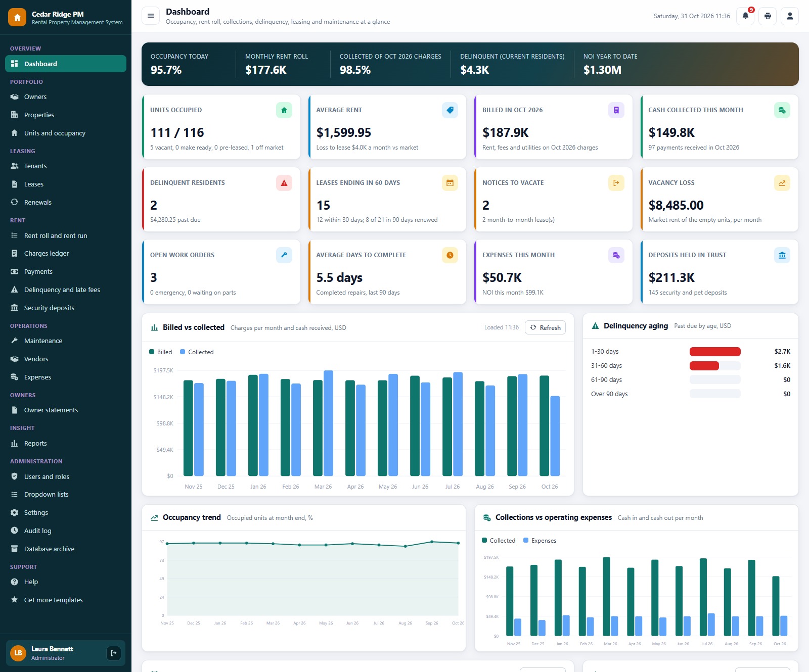Click the 1-30 days delinquency bar
Viewport: 809px width, 672px height.
715,352
